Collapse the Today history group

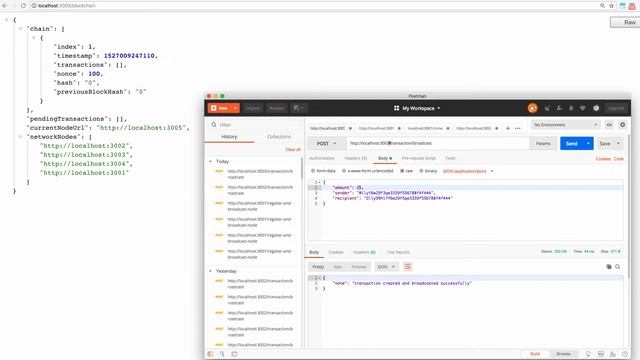(x=211, y=162)
